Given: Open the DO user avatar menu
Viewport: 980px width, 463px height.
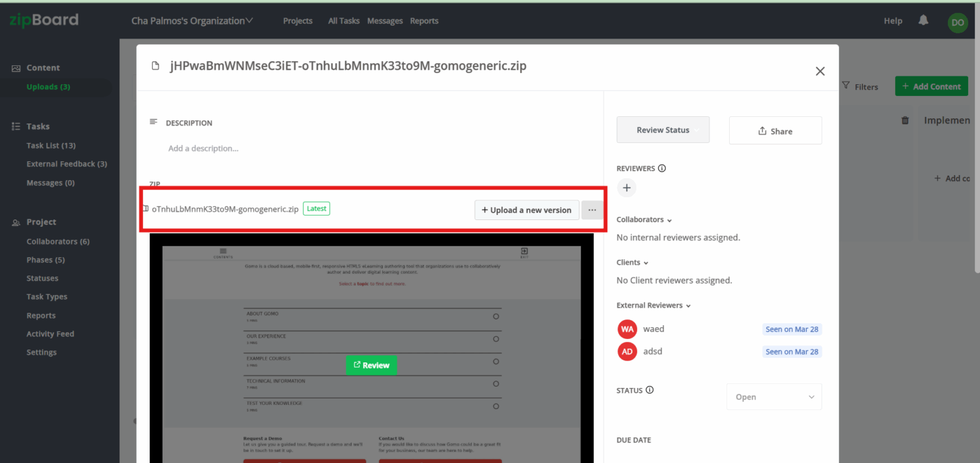Looking at the screenshot, I should click(x=958, y=22).
